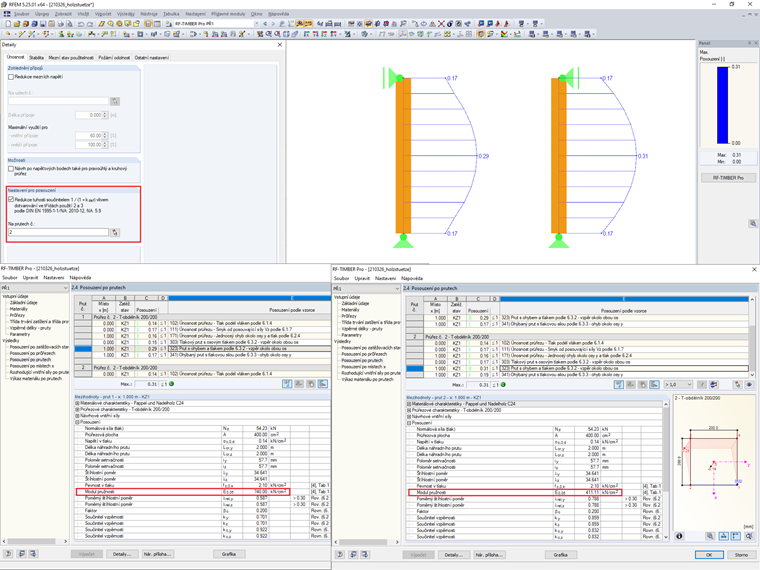Click table view toggle icon in main toolbar
The image size is (760, 570).
coord(157,23)
